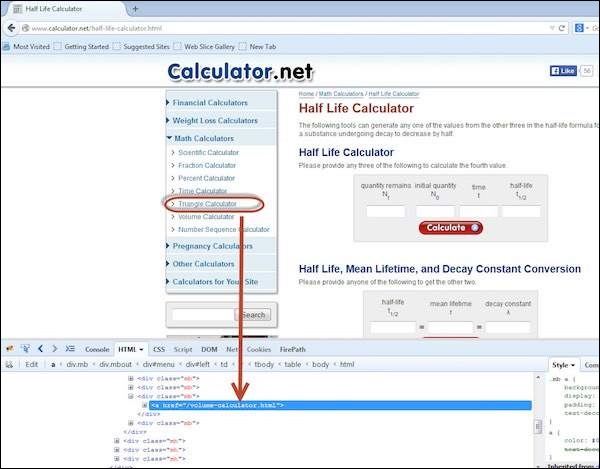Image resolution: width=600 pixels, height=469 pixels.
Task: Open Time Calculator link
Action: click(x=202, y=191)
